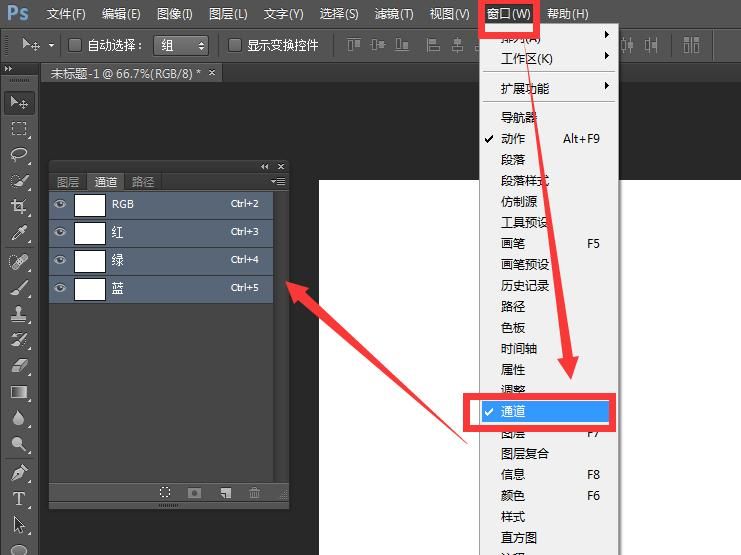Image resolution: width=741 pixels, height=555 pixels.
Task: Open the 组 auto-select dropdown
Action: pos(181,45)
